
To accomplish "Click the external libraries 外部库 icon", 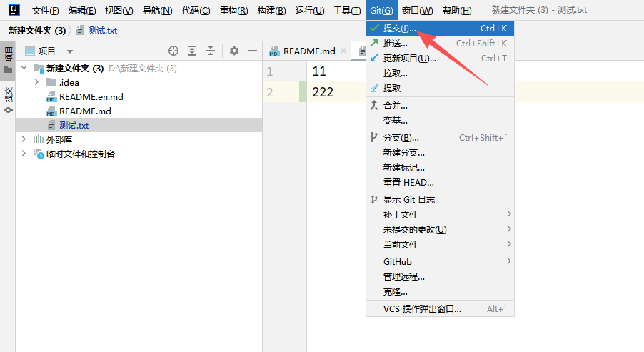I will 38,139.
